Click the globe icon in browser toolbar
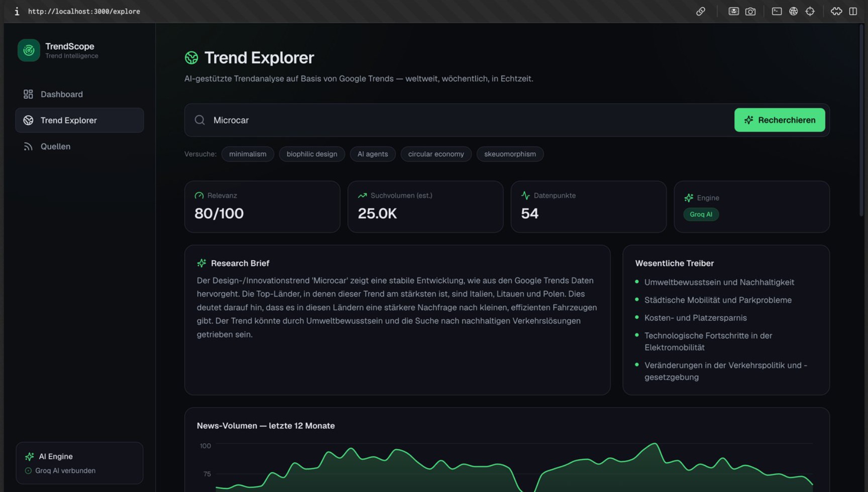Viewport: 868px width, 492px height. pyautogui.click(x=793, y=11)
